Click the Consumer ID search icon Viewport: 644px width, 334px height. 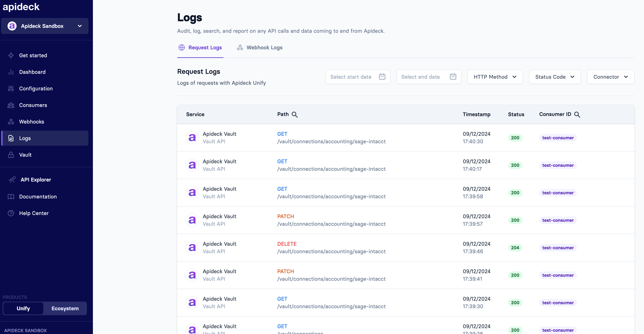pyautogui.click(x=577, y=115)
